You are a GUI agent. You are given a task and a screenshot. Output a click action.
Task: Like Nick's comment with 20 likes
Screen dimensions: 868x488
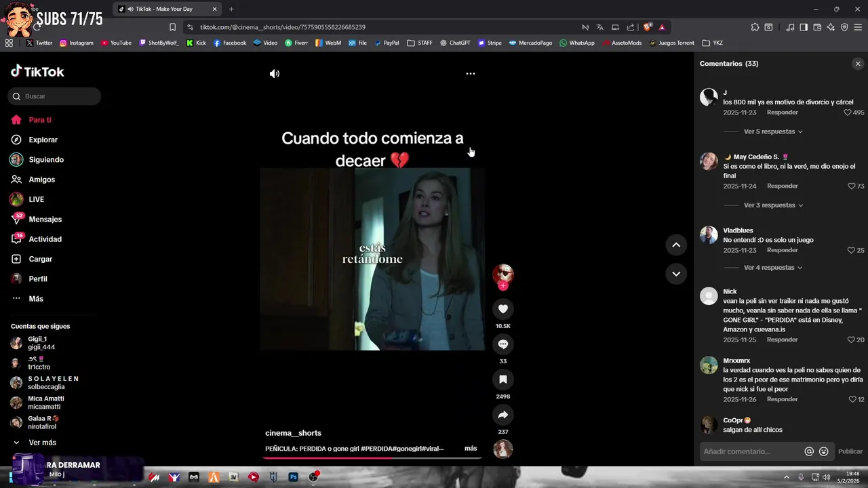852,340
